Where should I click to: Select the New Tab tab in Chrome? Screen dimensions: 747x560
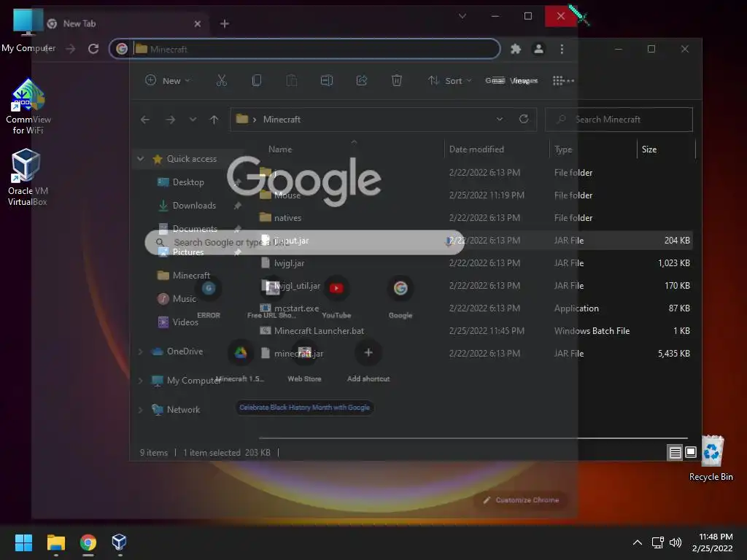pyautogui.click(x=119, y=23)
